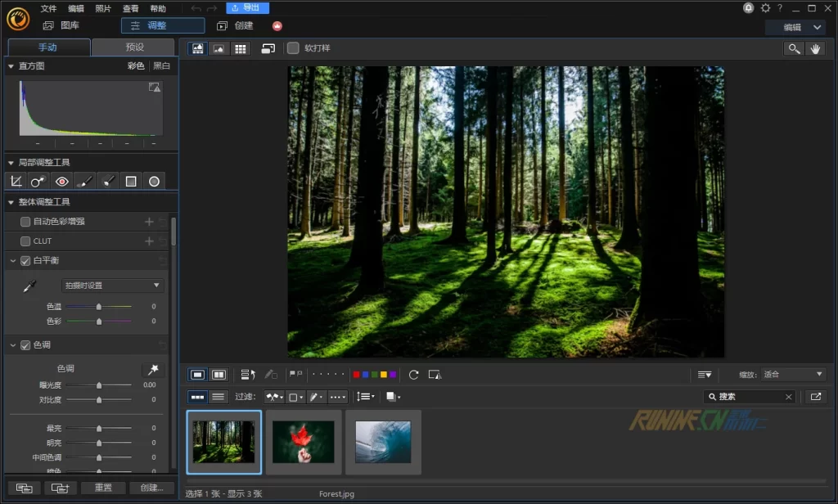Image resolution: width=838 pixels, height=504 pixels.
Task: Switch to thumbnail grid view mode
Action: 240,48
